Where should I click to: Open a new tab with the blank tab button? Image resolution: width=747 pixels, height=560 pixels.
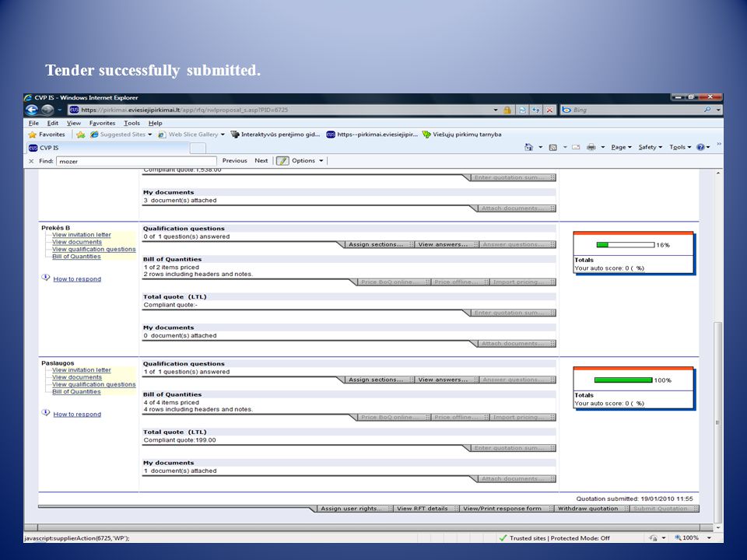pyautogui.click(x=198, y=148)
